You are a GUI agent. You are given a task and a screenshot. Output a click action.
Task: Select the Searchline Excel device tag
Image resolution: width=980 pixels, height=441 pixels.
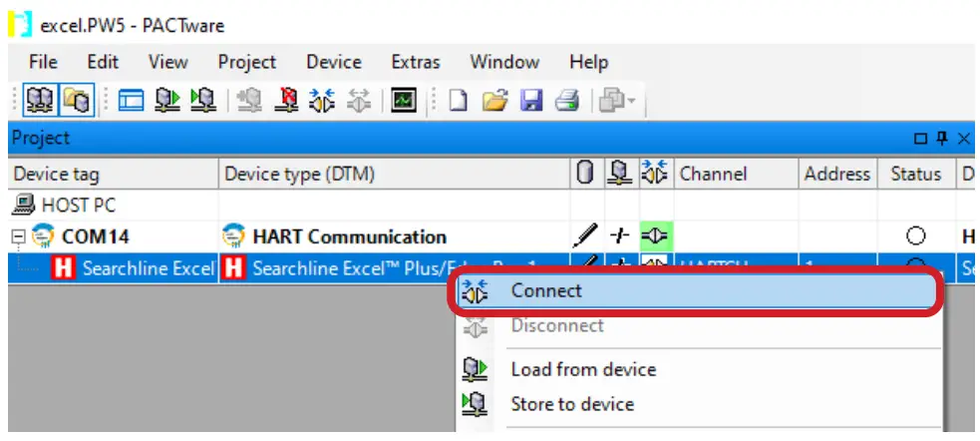click(x=149, y=269)
